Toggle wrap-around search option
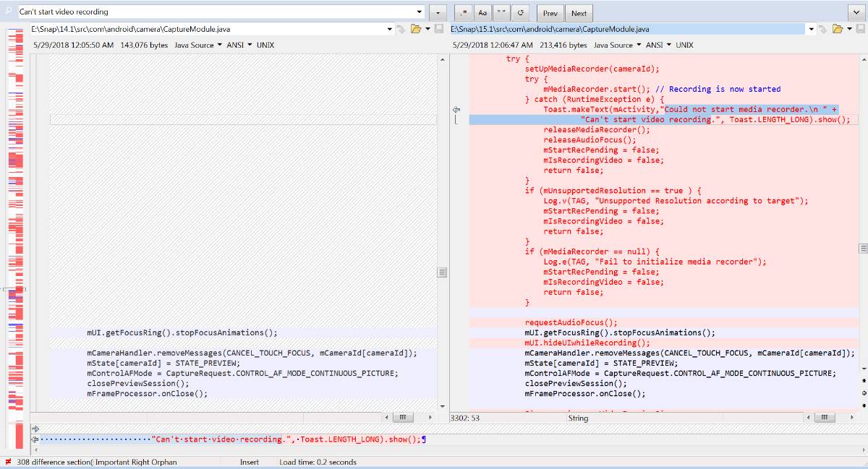 (520, 13)
